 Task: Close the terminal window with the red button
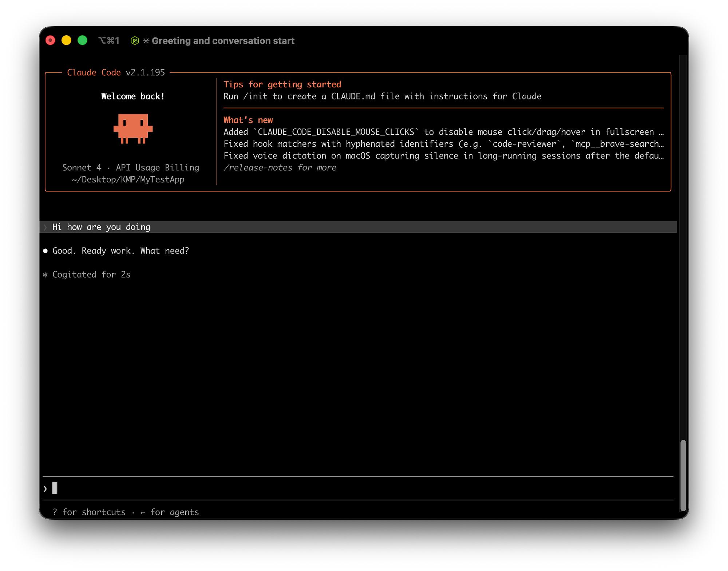[x=50, y=40]
